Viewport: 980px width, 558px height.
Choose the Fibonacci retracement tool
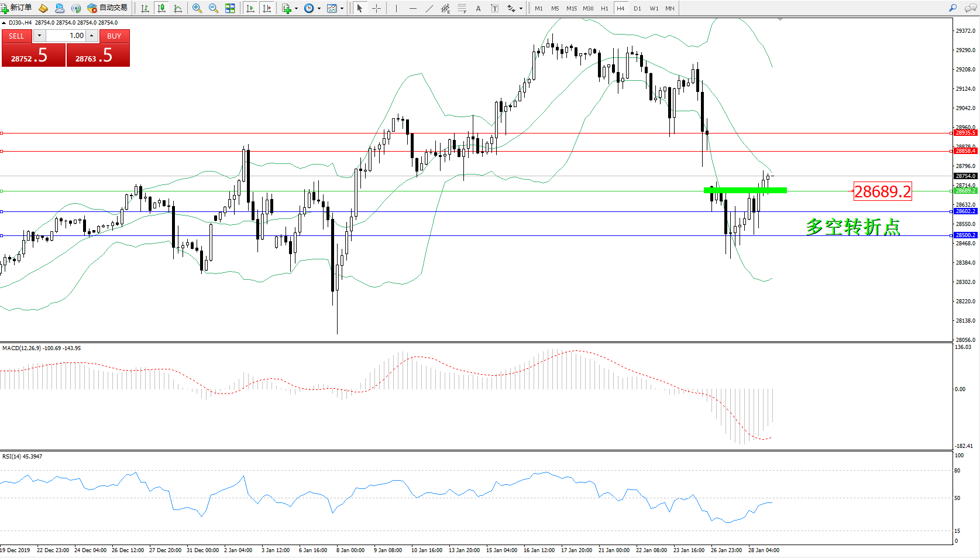(x=462, y=8)
